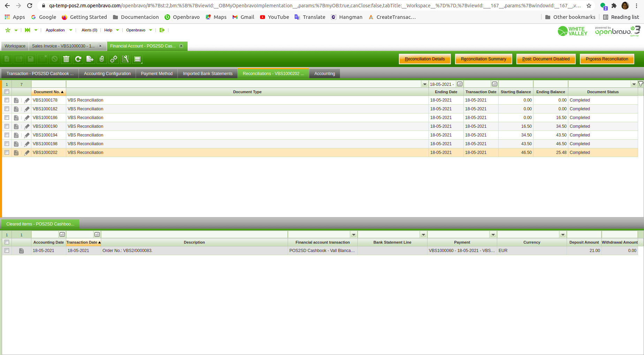Edit row VBS1000202 with pencil icon
Image resolution: width=644 pixels, height=355 pixels.
click(x=27, y=153)
